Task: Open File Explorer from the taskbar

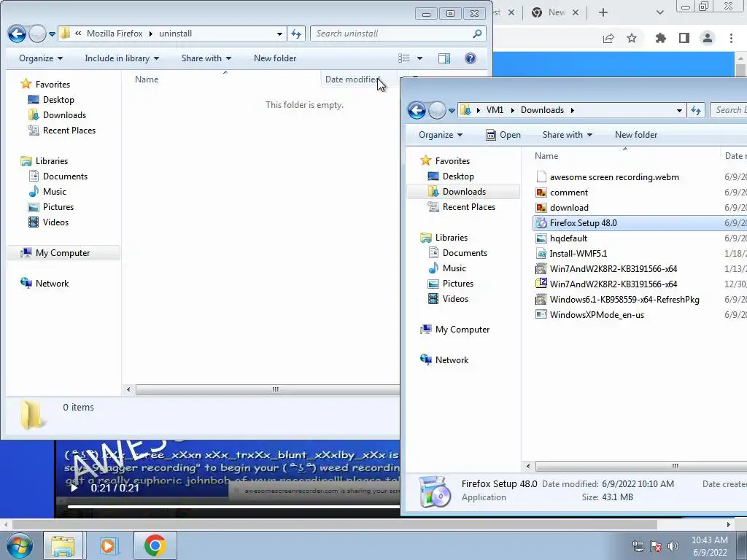Action: tap(63, 545)
